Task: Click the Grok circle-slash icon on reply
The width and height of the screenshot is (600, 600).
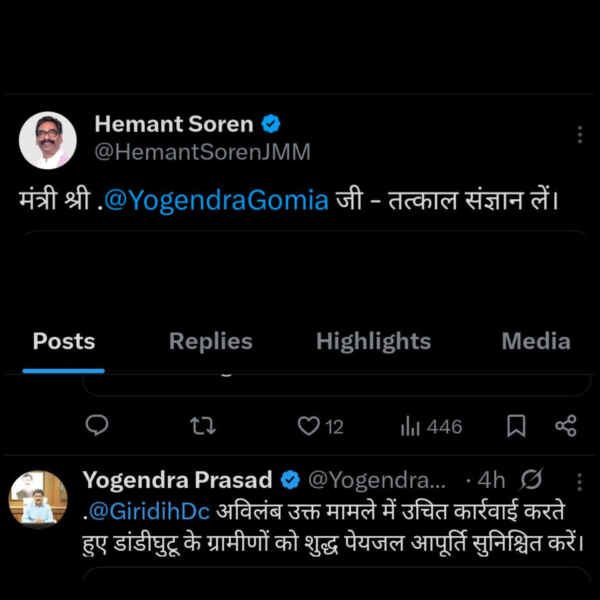Action: 533,480
